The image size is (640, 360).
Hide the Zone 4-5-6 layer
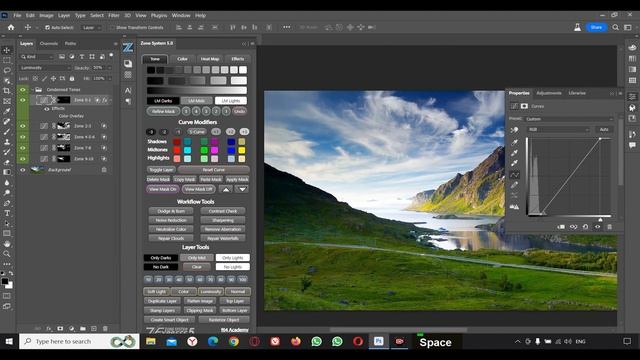tap(22, 137)
